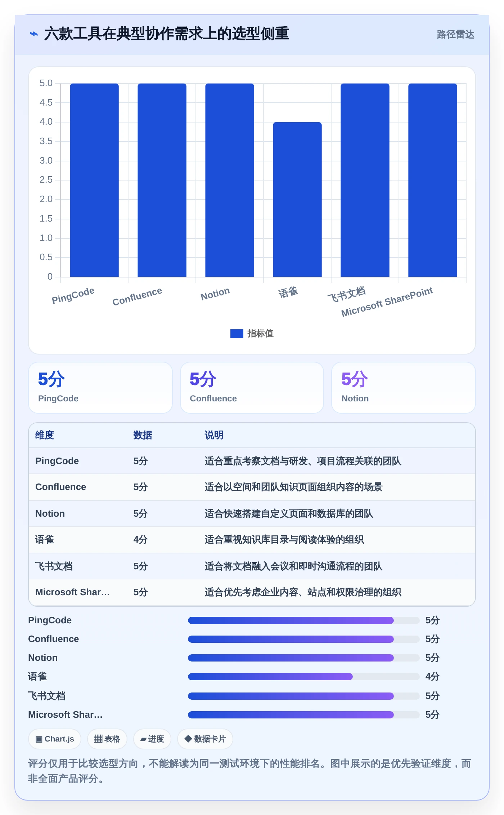Click the 表格 tag chip
This screenshot has height=815, width=504.
click(107, 739)
